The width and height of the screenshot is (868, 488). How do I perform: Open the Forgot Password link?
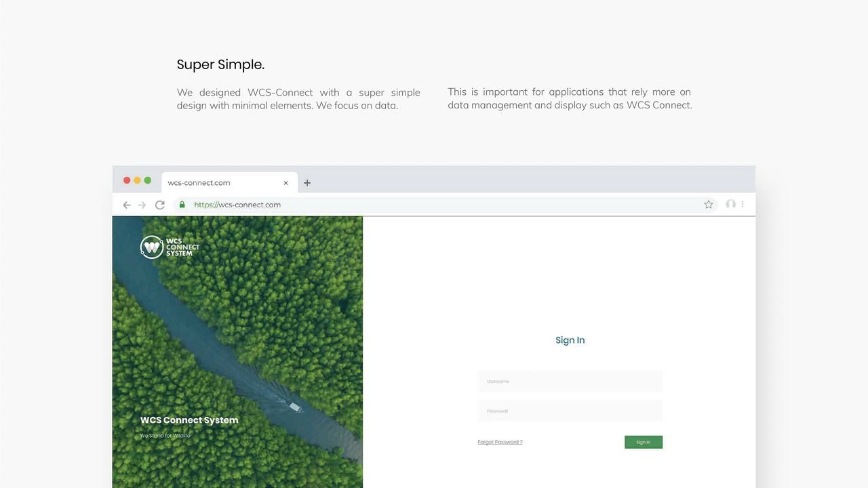click(x=500, y=442)
